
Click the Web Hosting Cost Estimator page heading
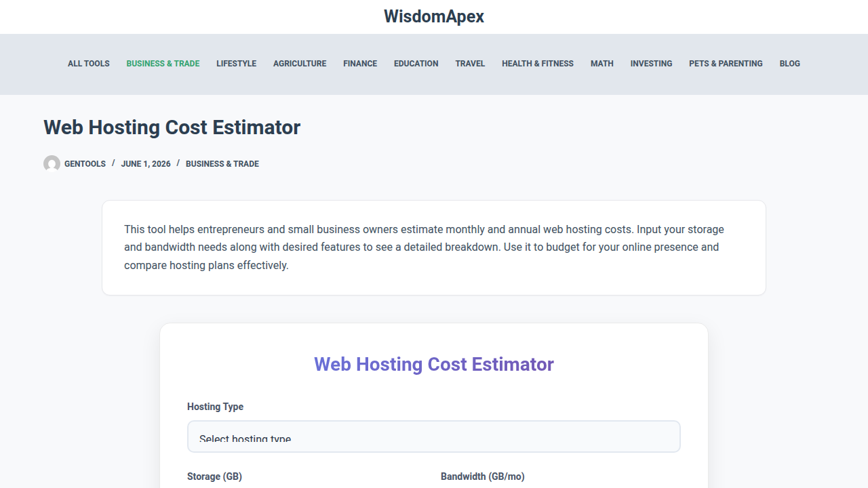(x=172, y=127)
